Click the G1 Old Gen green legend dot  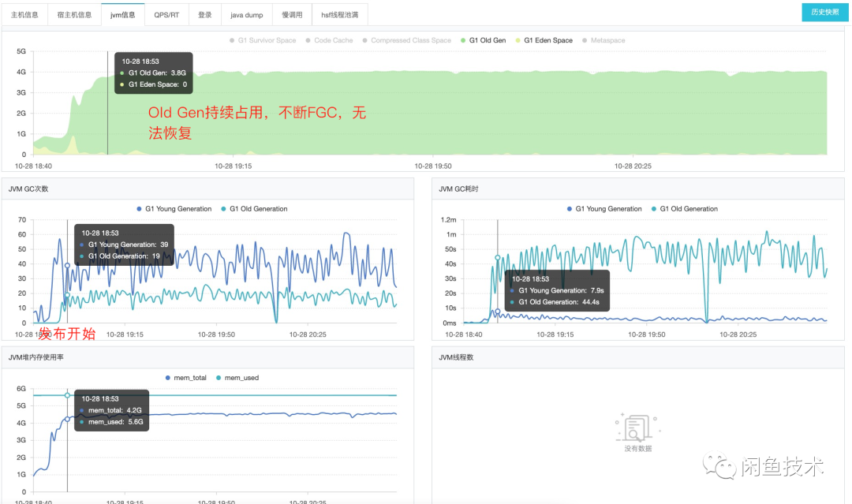click(x=463, y=40)
